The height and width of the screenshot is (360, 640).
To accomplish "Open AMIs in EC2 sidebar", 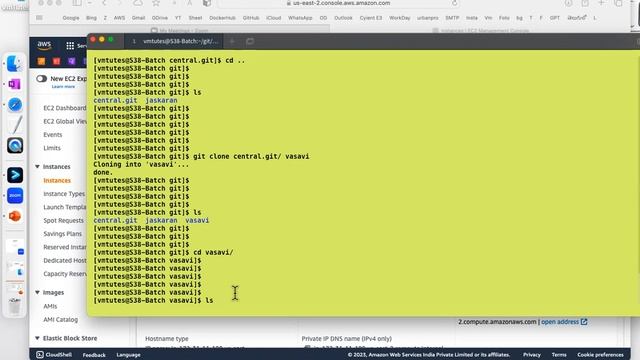I will (50, 306).
